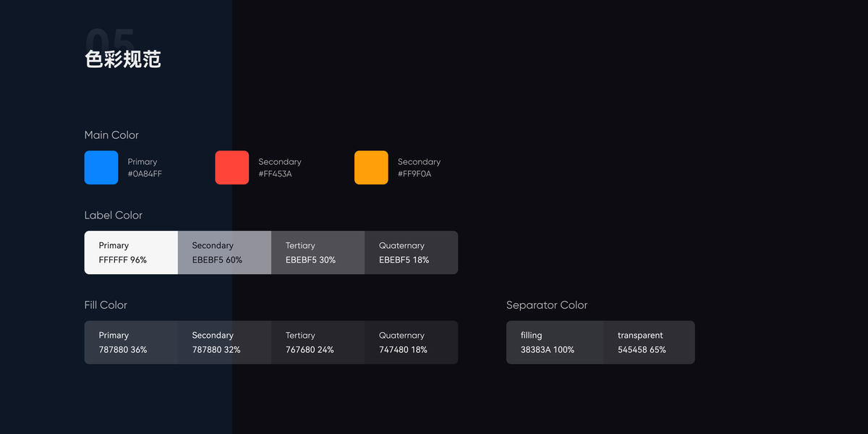The height and width of the screenshot is (434, 868).
Task: Select Label Secondary EBEBF5 60% cell
Action: pos(224,252)
